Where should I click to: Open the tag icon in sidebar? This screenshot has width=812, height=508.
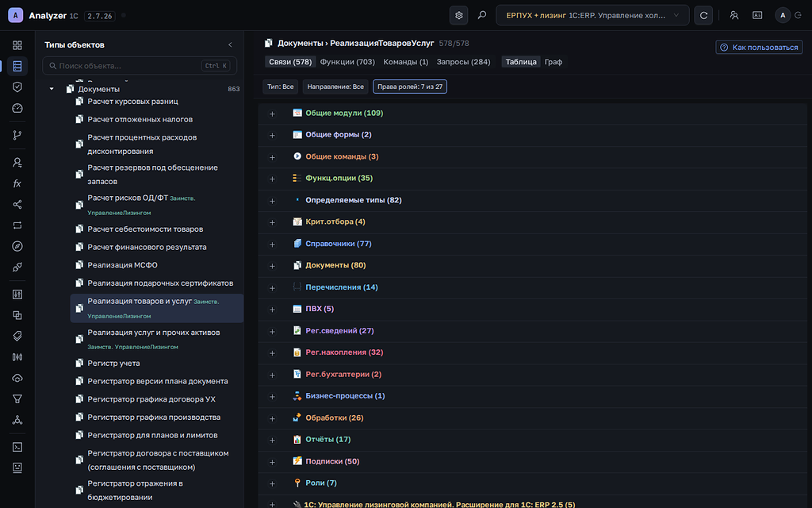(17, 336)
